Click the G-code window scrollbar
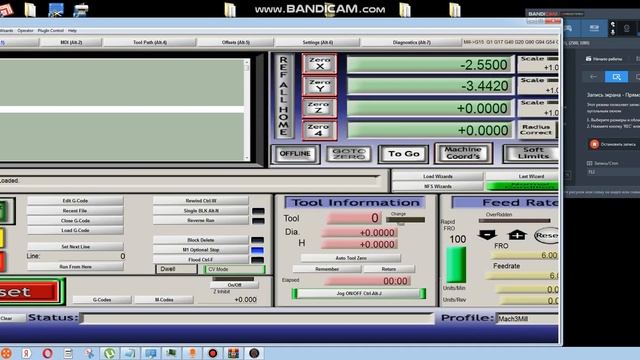640x360 pixels. pos(247,110)
